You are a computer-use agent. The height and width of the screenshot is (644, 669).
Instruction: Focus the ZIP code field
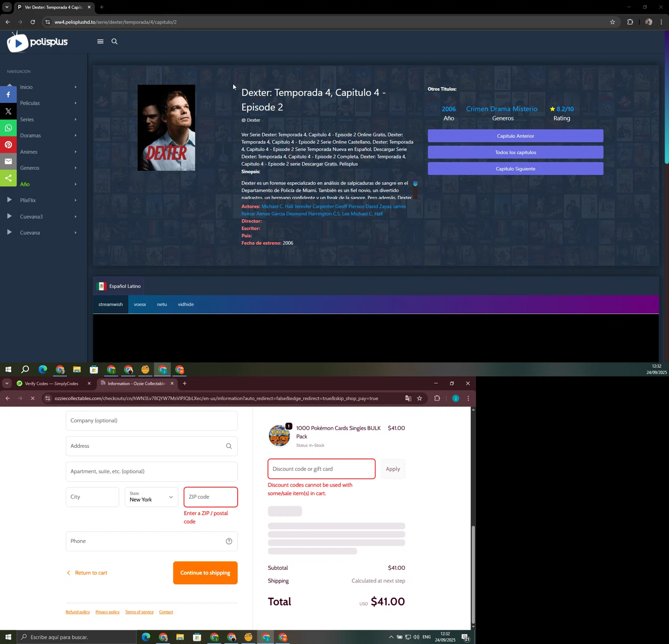[211, 497]
